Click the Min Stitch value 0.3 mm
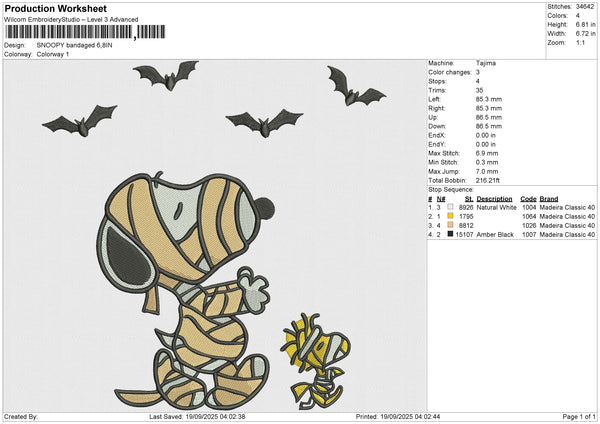Viewport: 600px width, 424px height. (x=487, y=162)
